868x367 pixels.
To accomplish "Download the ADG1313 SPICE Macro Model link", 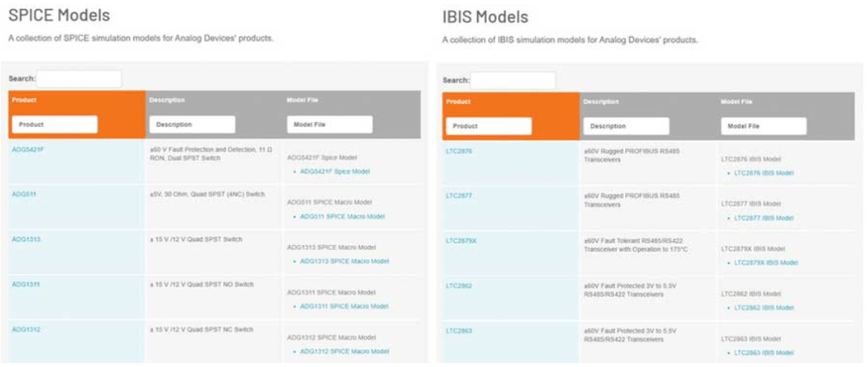I will pos(344,261).
